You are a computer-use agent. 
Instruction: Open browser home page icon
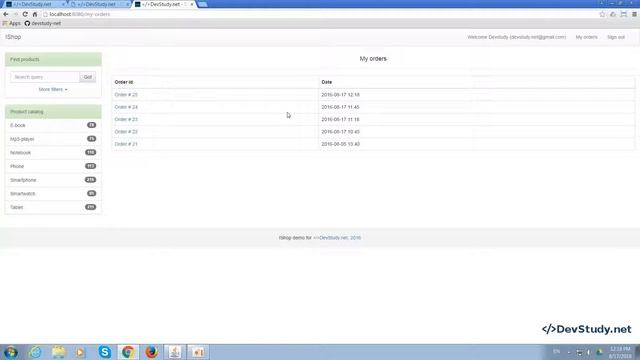point(35,14)
